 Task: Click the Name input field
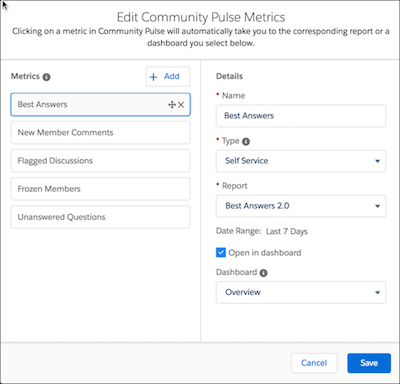pyautogui.click(x=301, y=116)
